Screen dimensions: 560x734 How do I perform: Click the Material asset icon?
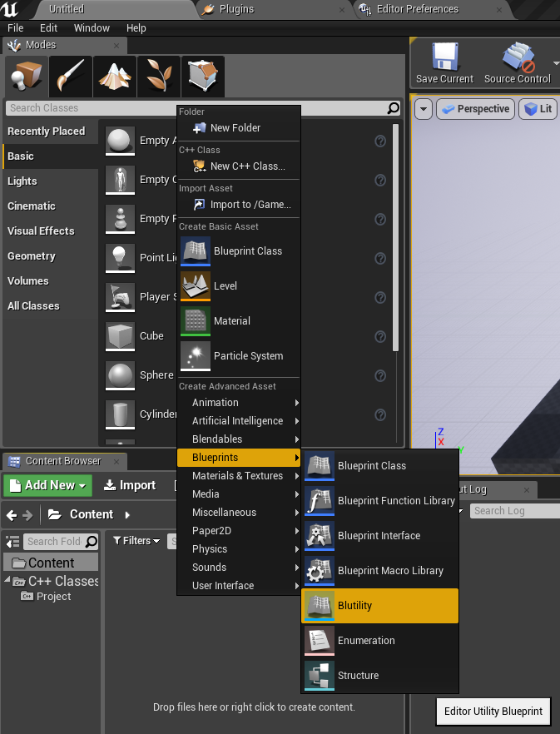click(196, 321)
